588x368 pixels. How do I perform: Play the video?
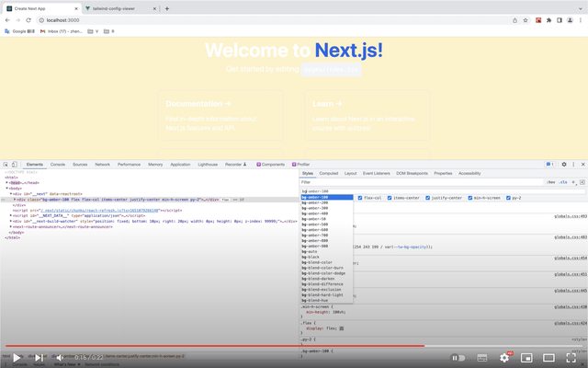pyautogui.click(x=17, y=358)
